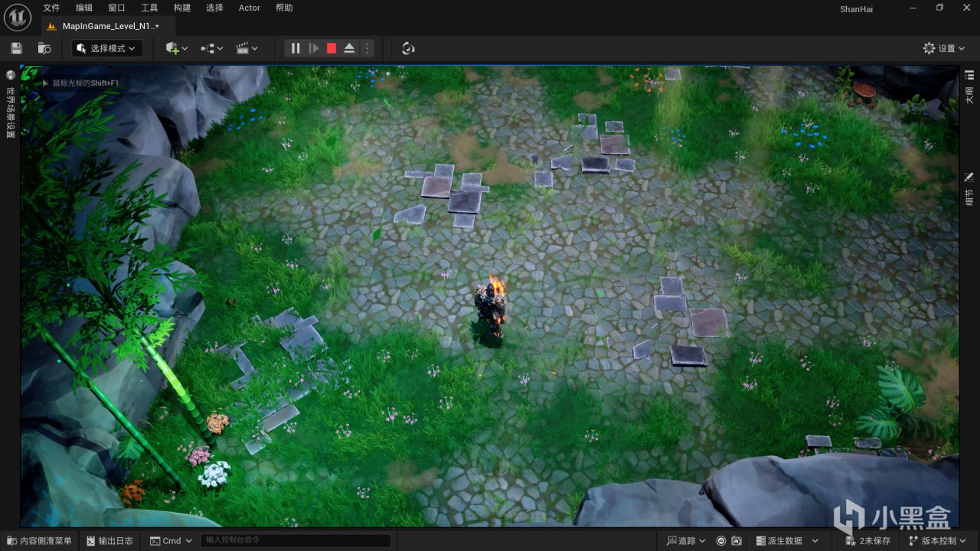Close the Unreal Editor window
This screenshot has width=980, height=551.
(965, 8)
